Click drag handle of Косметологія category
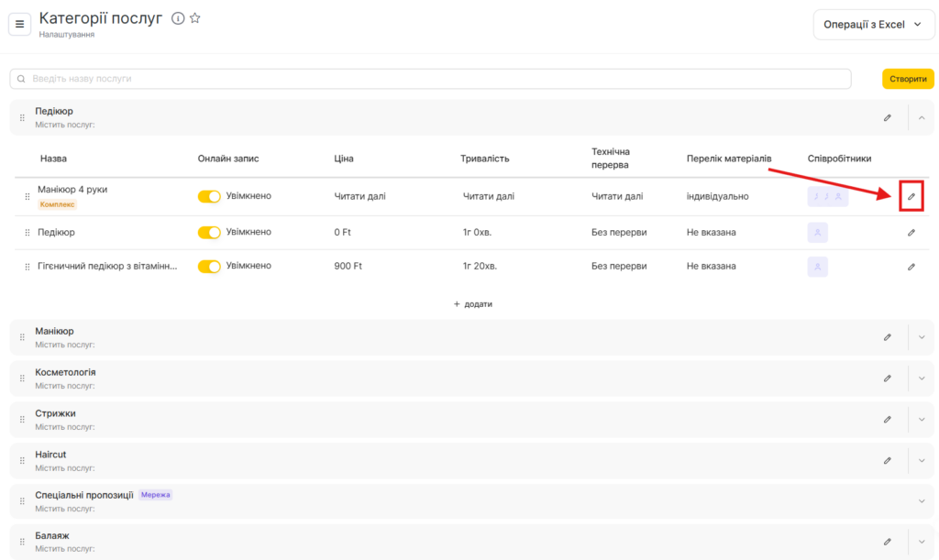939x560 pixels. (23, 379)
